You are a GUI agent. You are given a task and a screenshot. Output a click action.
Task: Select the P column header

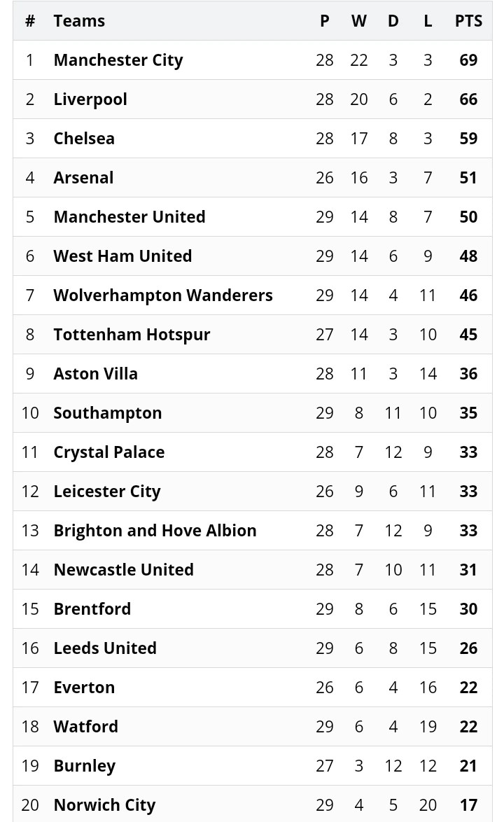(324, 21)
